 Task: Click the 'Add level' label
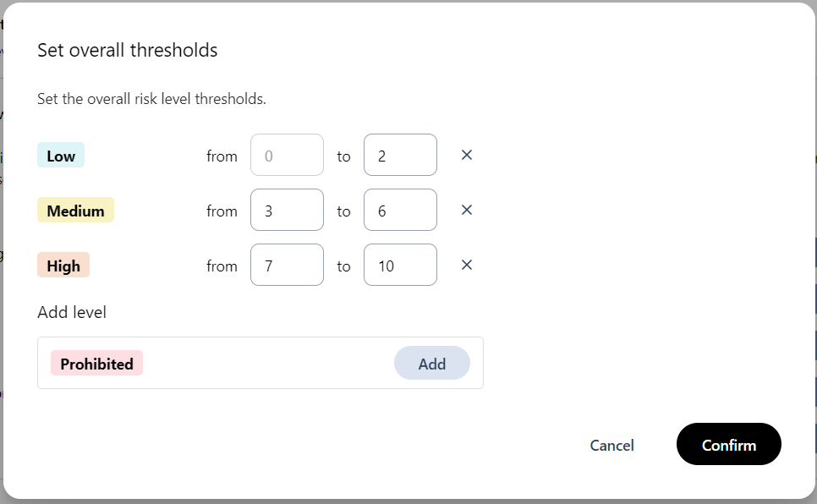coord(72,313)
